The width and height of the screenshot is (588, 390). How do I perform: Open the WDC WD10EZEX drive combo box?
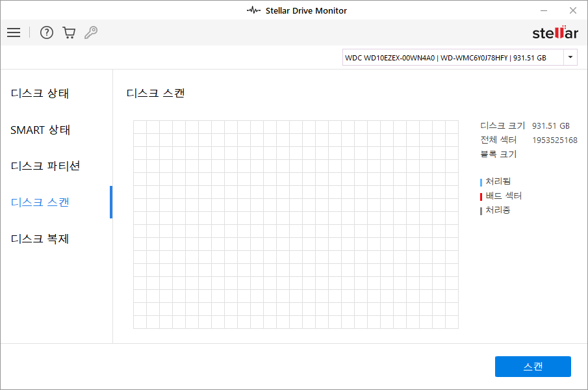click(x=452, y=58)
